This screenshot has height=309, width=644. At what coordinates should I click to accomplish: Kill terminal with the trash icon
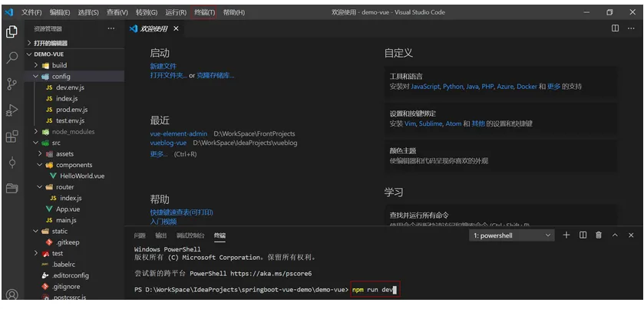click(x=599, y=235)
